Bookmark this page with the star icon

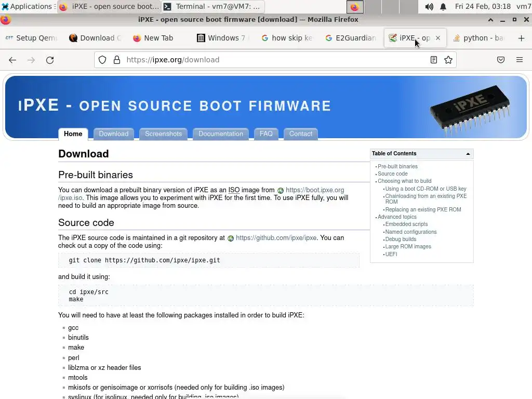click(448, 60)
